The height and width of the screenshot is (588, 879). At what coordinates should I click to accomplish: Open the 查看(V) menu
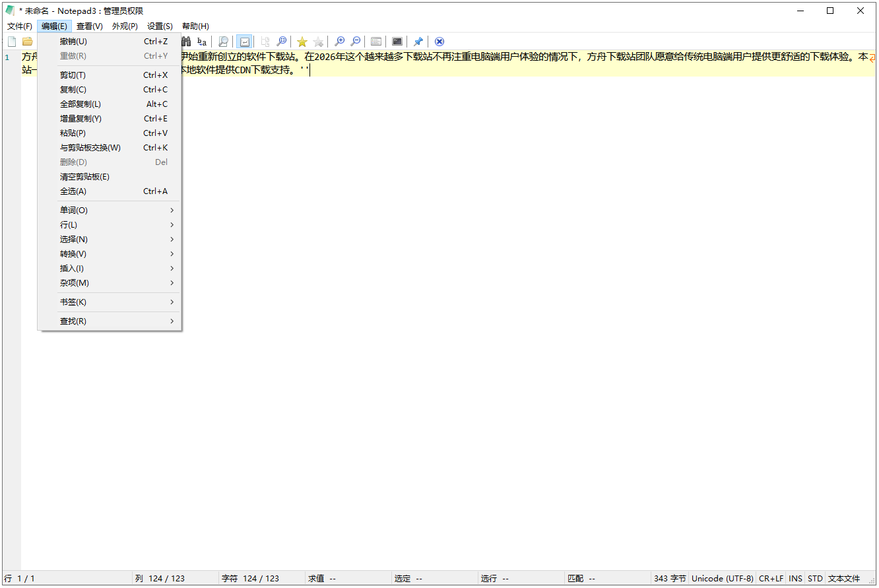coord(88,26)
